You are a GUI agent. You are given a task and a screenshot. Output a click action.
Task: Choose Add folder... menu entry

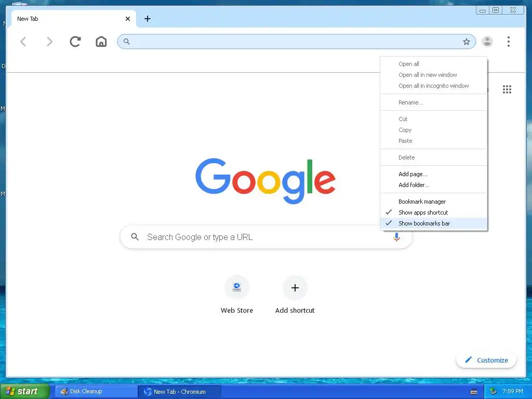pyautogui.click(x=434, y=185)
